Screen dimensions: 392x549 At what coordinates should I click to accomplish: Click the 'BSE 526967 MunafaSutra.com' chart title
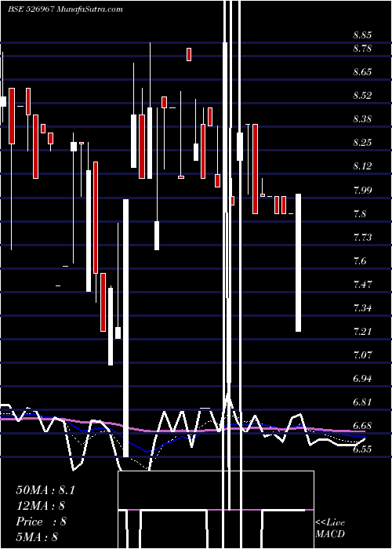(65, 9)
